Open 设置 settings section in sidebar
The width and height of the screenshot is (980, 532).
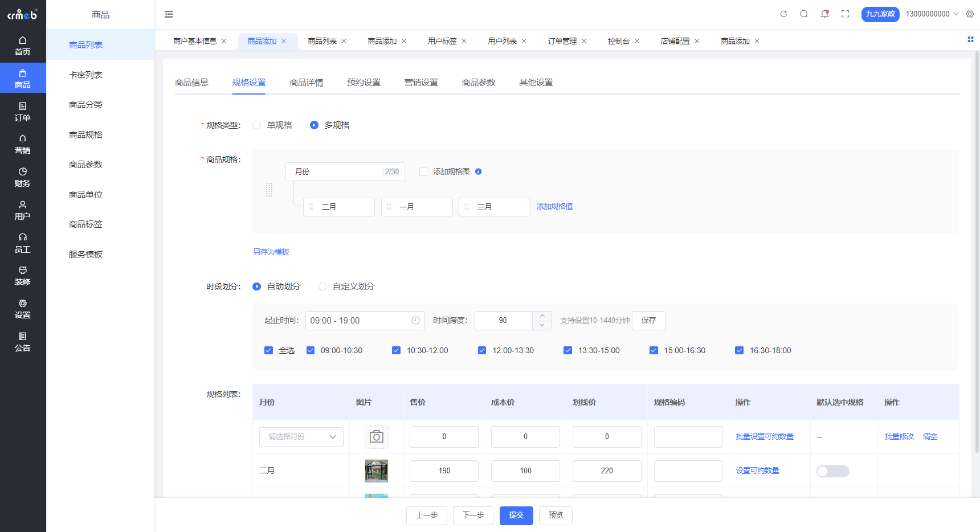[23, 309]
